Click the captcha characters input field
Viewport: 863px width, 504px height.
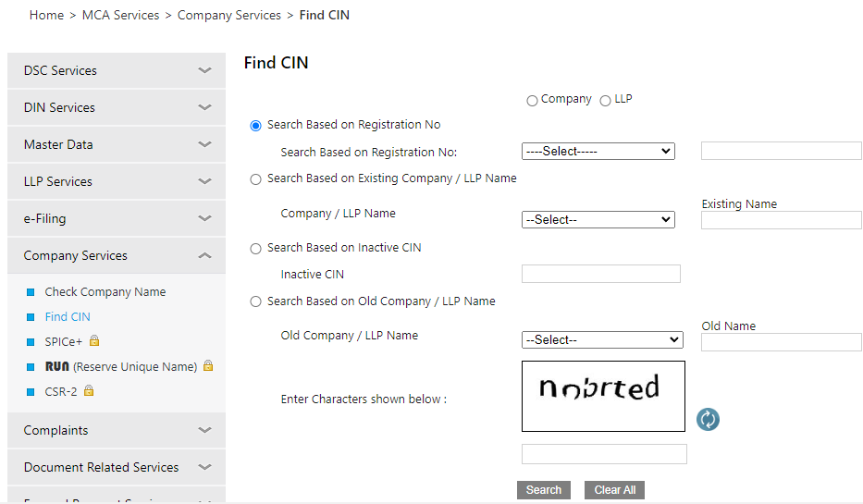(604, 454)
